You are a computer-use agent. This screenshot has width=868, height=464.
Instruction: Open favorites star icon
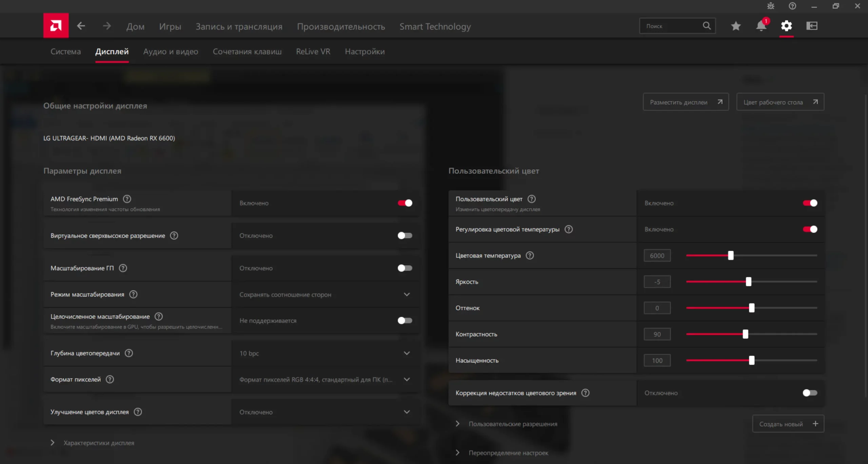click(735, 26)
